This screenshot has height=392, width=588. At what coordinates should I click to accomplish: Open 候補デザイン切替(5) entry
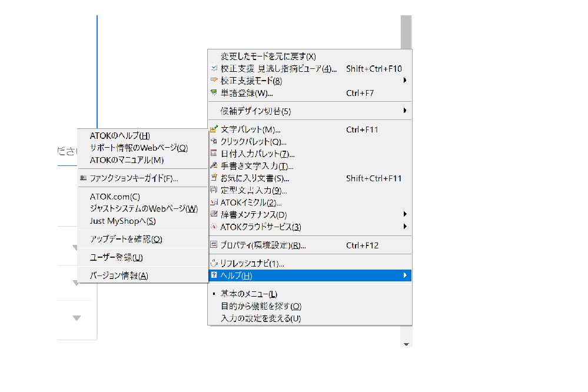pyautogui.click(x=255, y=111)
